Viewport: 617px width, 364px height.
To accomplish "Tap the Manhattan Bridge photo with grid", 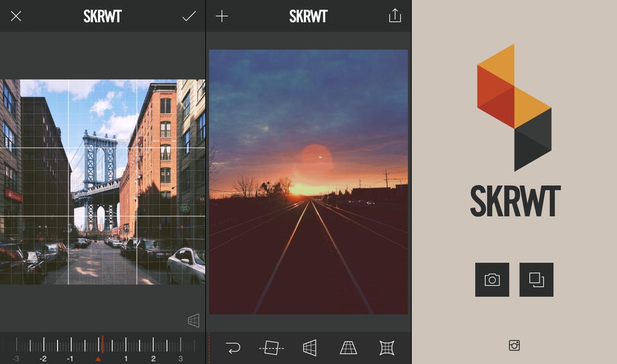I will tap(103, 181).
